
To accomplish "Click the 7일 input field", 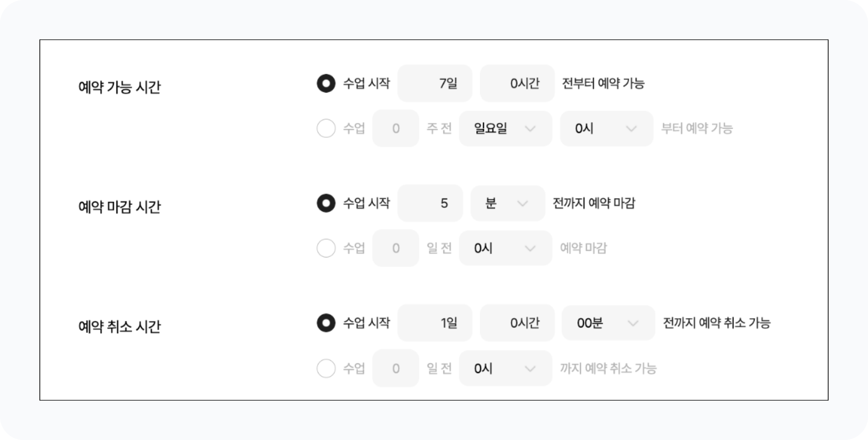I will click(x=435, y=83).
